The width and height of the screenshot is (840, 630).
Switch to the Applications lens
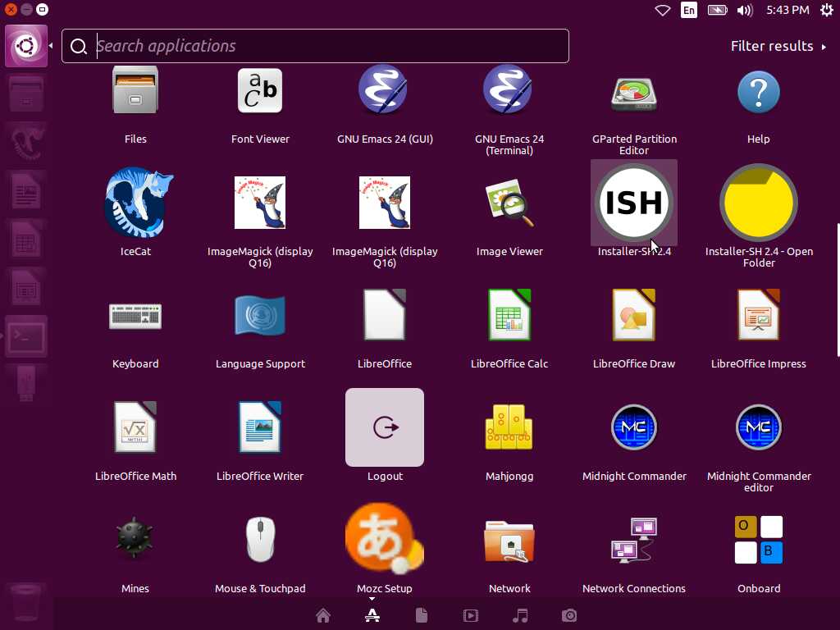click(372, 615)
